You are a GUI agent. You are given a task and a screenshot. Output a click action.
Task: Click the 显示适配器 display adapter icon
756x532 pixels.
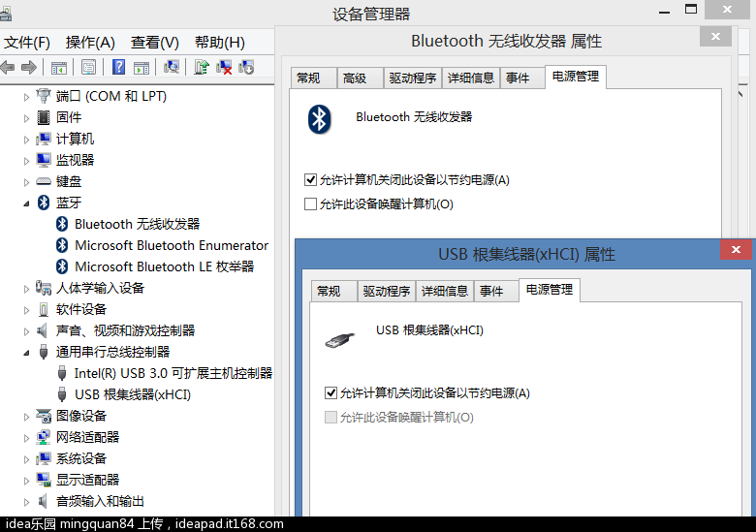pyautogui.click(x=44, y=480)
